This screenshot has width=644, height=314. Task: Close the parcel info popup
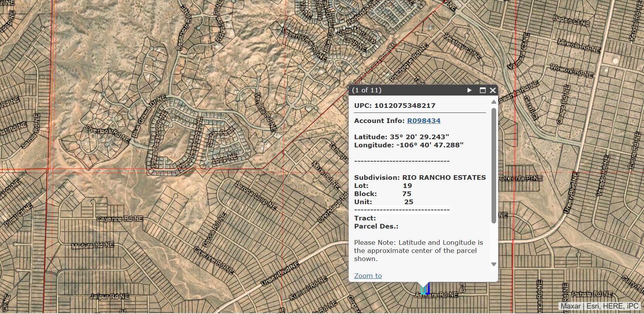pyautogui.click(x=493, y=90)
